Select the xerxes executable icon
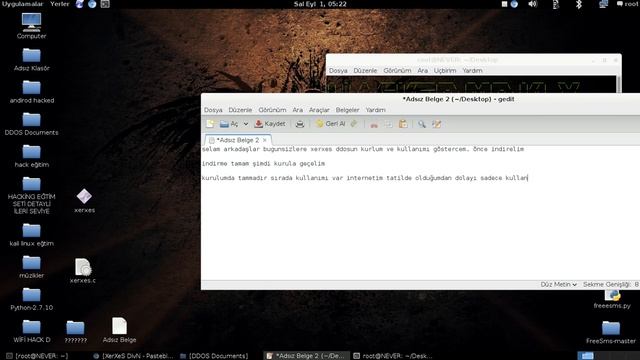The width and height of the screenshot is (640, 360). tap(84, 200)
